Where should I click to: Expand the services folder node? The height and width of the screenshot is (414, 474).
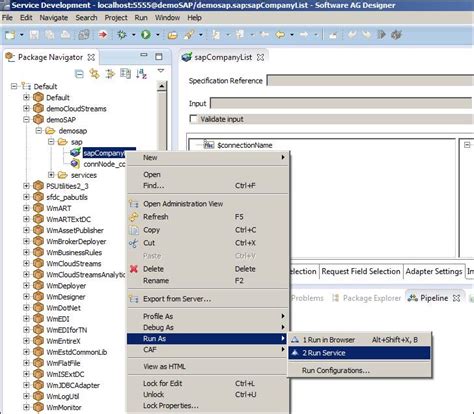click(x=51, y=175)
